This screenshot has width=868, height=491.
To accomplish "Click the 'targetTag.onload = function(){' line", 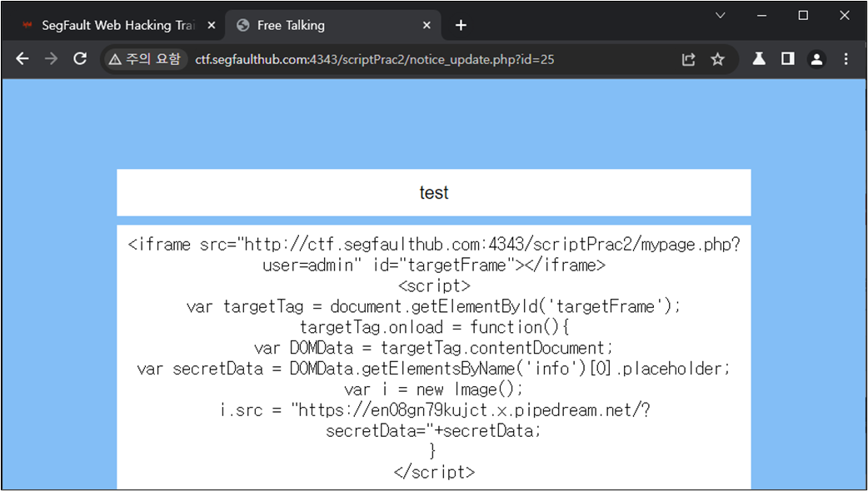I will 434,327.
